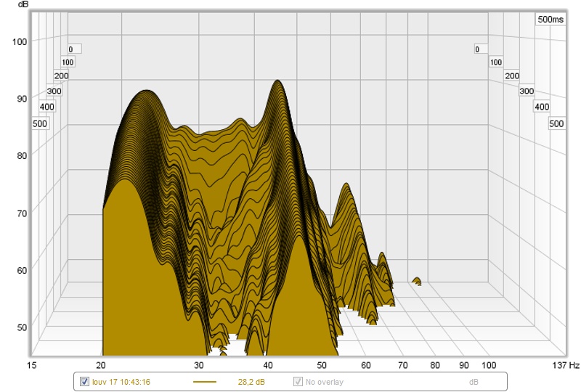Uncheck the louv 17 10:43:16 trace checkbox
The image size is (581, 392).
[84, 381]
